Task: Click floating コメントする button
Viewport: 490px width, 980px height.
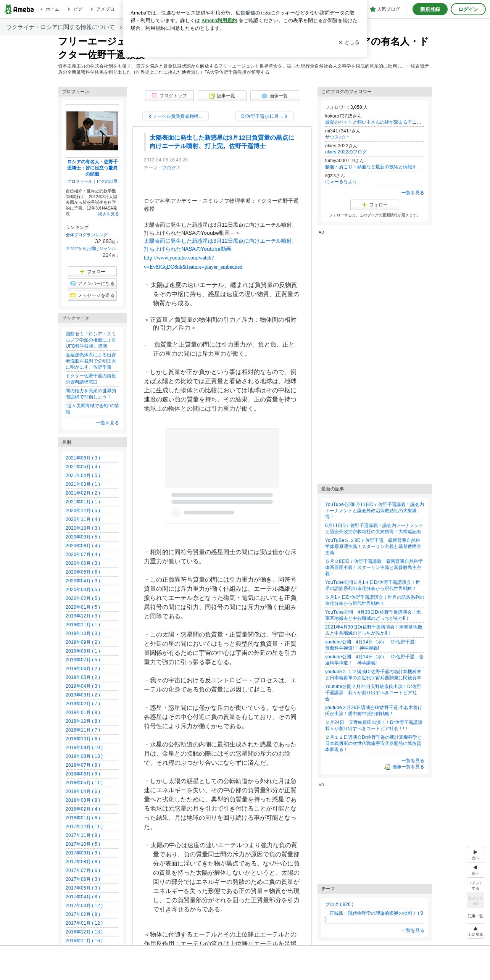Action: pyautogui.click(x=475, y=885)
